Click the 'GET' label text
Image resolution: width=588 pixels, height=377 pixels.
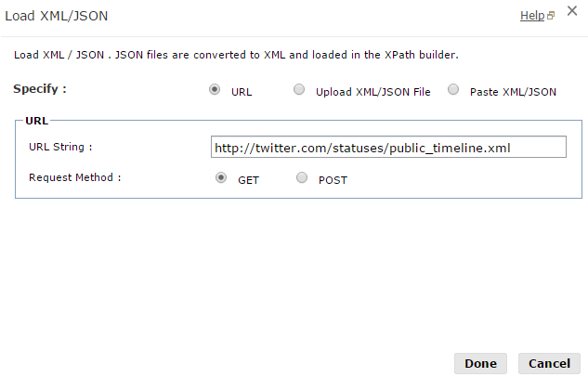[x=248, y=179]
